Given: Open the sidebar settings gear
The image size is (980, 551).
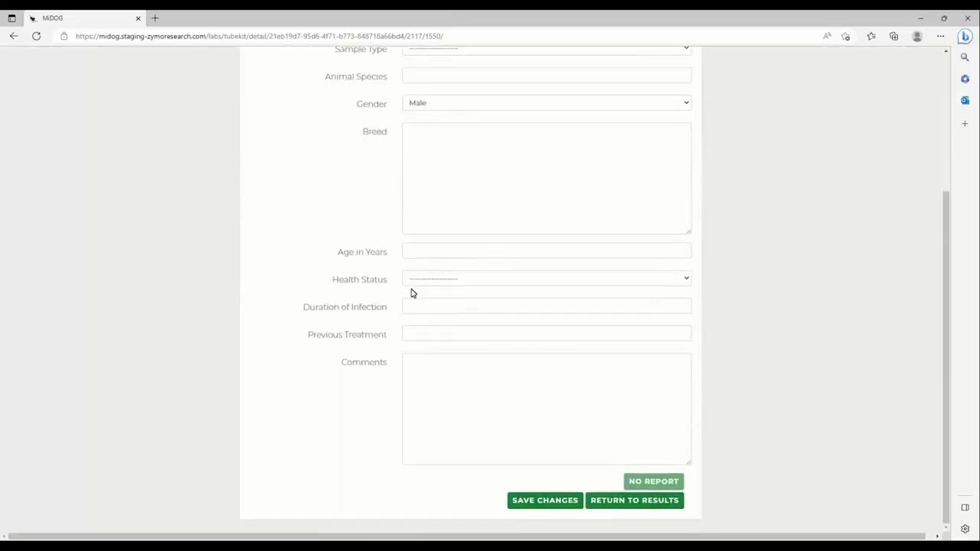Looking at the screenshot, I should pos(965,529).
